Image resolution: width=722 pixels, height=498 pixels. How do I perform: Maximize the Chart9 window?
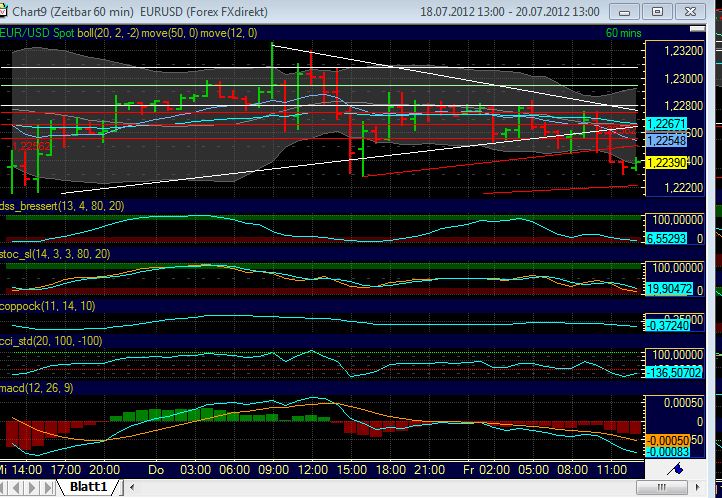tap(658, 12)
